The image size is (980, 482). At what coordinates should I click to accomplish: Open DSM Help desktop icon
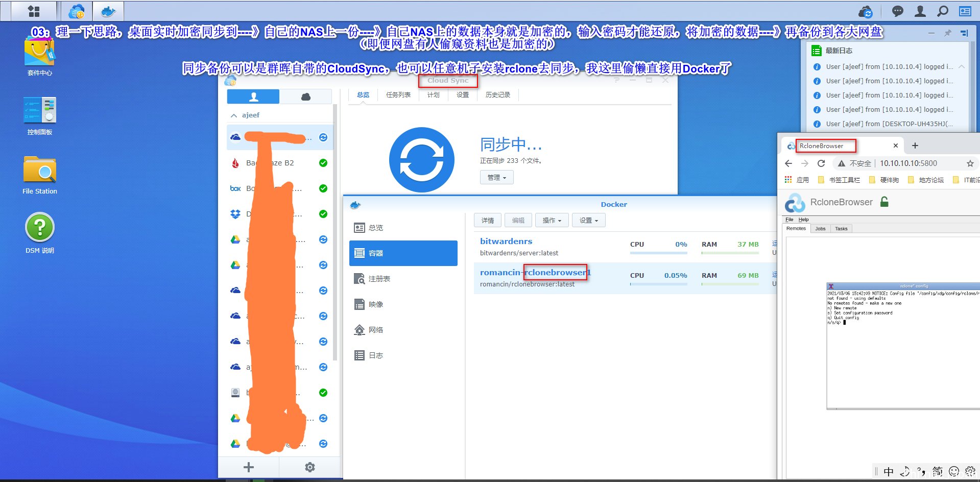(40, 233)
